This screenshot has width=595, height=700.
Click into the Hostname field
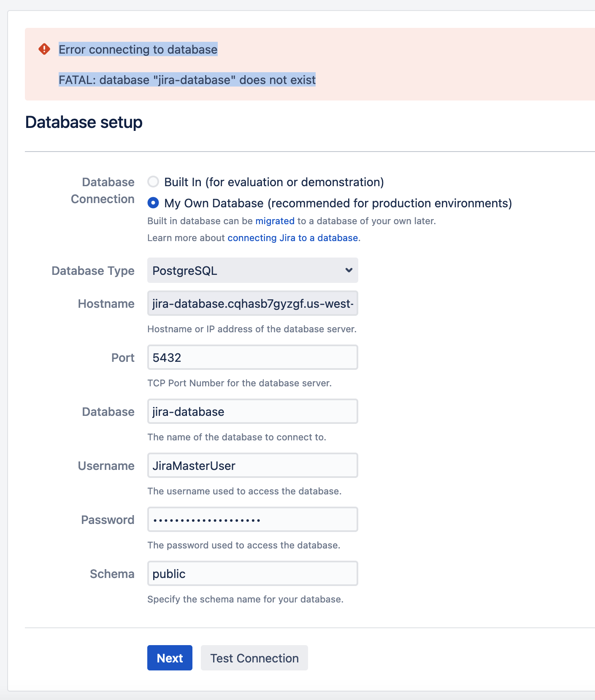tap(252, 303)
